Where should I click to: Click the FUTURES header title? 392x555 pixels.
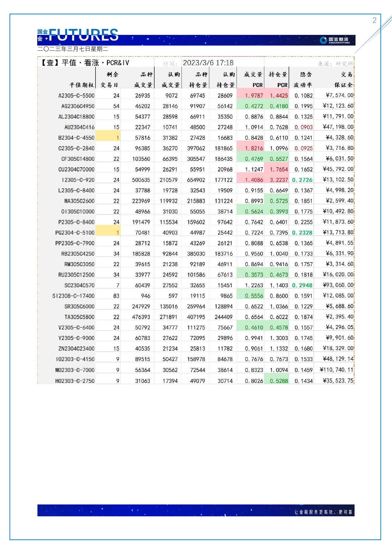pos(84,35)
